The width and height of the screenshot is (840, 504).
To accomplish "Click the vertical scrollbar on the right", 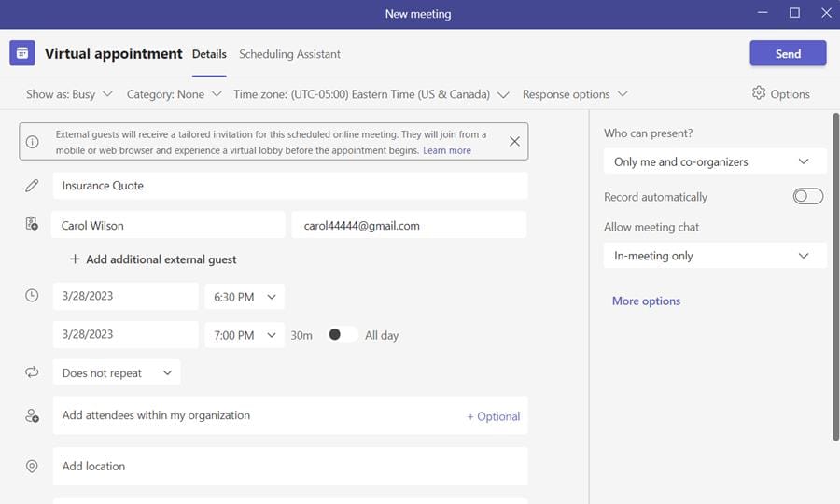I will pyautogui.click(x=835, y=276).
